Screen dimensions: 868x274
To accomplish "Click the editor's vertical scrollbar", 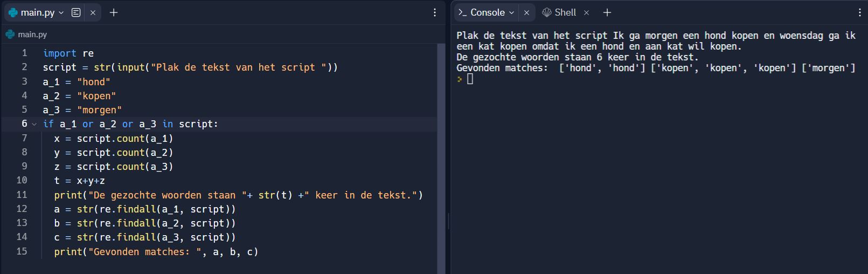I will point(441,156).
